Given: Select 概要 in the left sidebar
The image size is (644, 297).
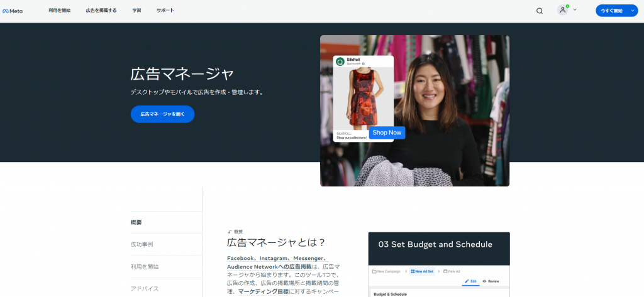Looking at the screenshot, I should coord(136,222).
